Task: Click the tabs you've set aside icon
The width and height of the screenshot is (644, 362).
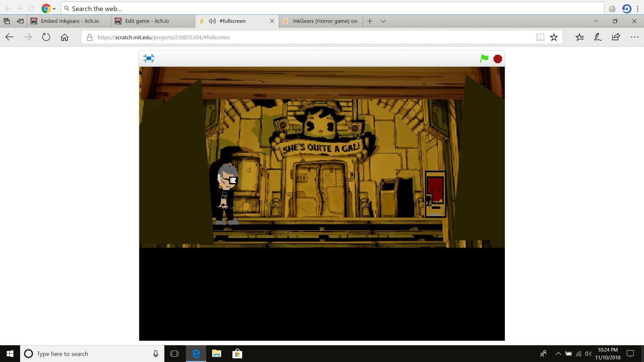Action: pyautogui.click(x=7, y=21)
